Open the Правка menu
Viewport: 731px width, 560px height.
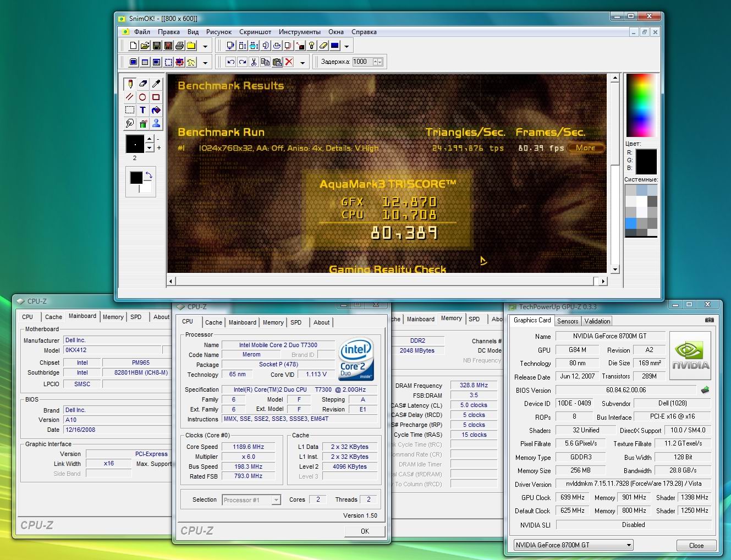(169, 32)
